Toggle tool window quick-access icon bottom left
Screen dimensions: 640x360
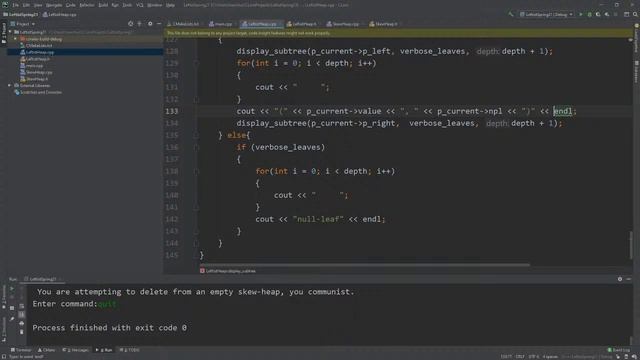tap(4, 356)
